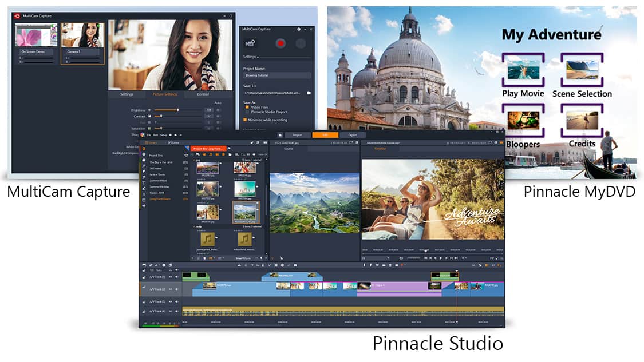Go to Pinnacle Studio Home screen

(x=280, y=134)
